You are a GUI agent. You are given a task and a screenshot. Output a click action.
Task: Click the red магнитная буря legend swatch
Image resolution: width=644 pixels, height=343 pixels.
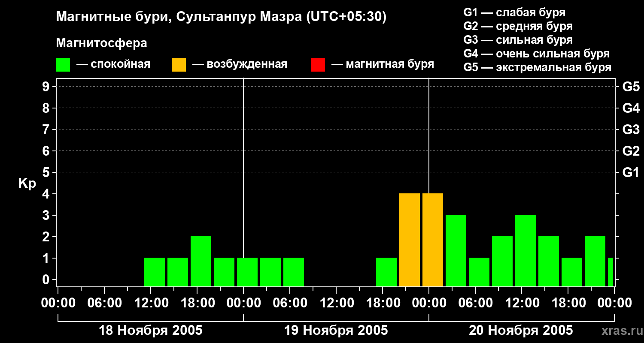click(318, 65)
